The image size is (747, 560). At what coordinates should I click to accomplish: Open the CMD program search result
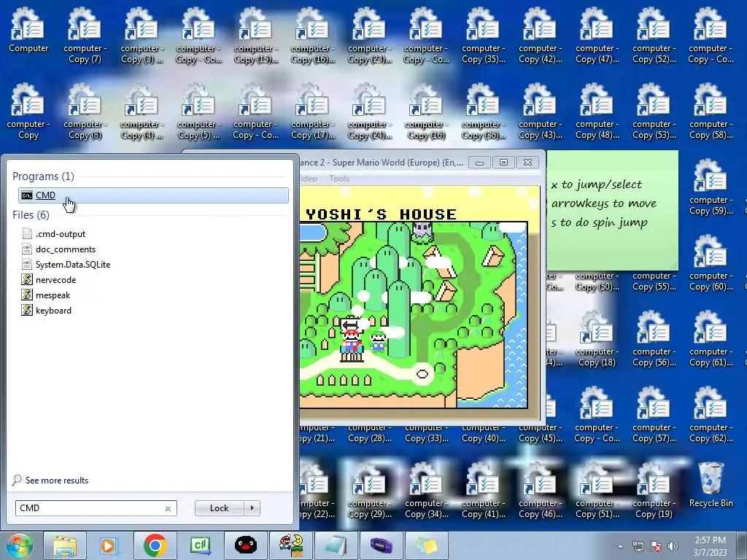click(x=153, y=195)
